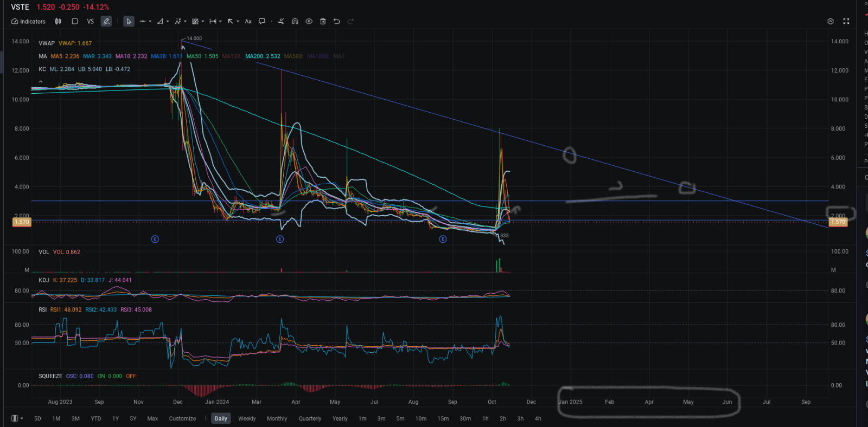Click the SQUEEZE indicator label

[x=50, y=376]
